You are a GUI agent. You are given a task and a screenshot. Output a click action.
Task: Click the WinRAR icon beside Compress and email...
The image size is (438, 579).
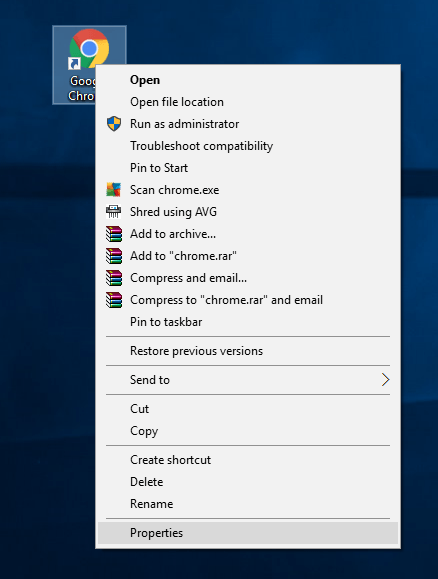click(x=114, y=278)
